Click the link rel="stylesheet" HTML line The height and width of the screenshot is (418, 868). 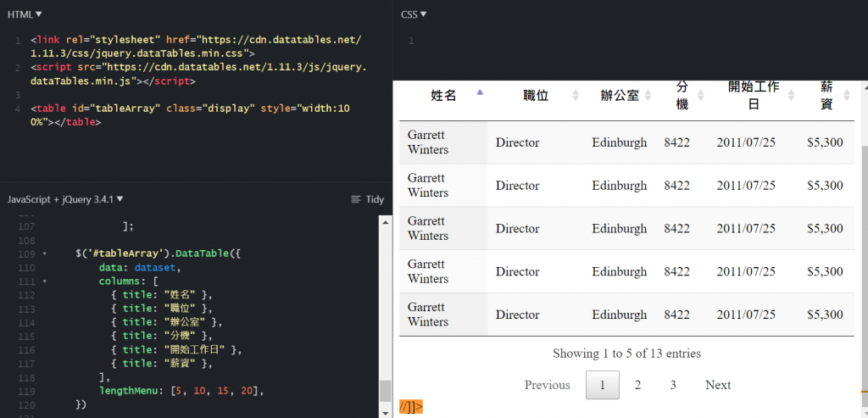coord(196,47)
